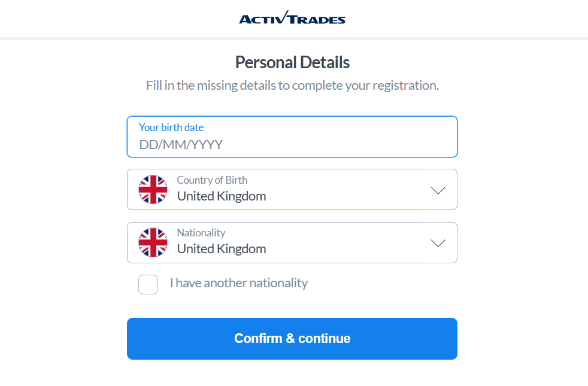588x386 pixels.
Task: Click the Personal Details heading
Action: pos(292,63)
